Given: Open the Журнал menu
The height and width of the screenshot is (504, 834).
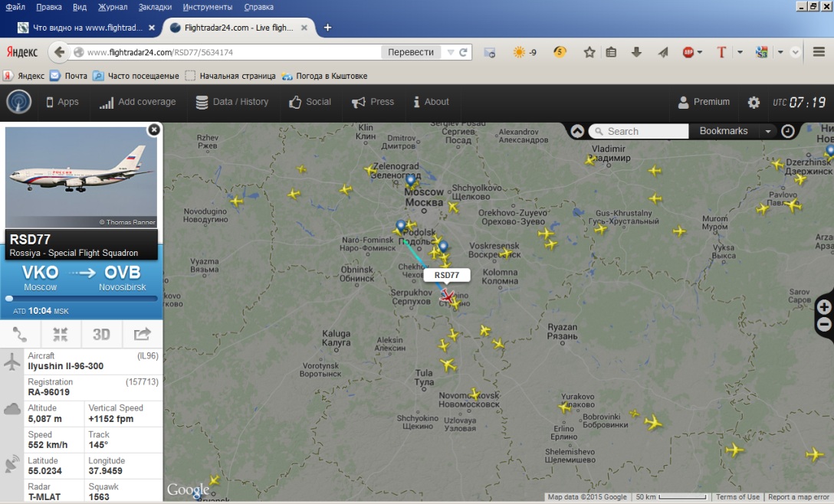Looking at the screenshot, I should 113,7.
